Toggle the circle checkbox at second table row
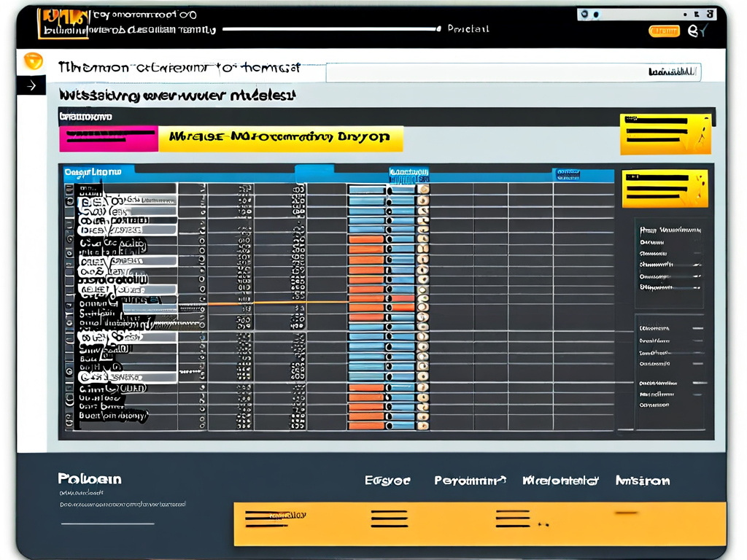The height and width of the screenshot is (560, 747). 202,201
